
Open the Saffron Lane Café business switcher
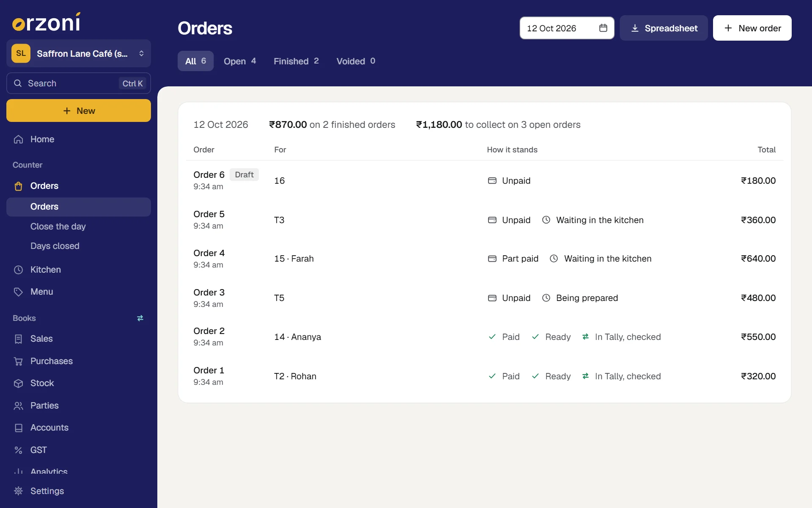pyautogui.click(x=79, y=53)
